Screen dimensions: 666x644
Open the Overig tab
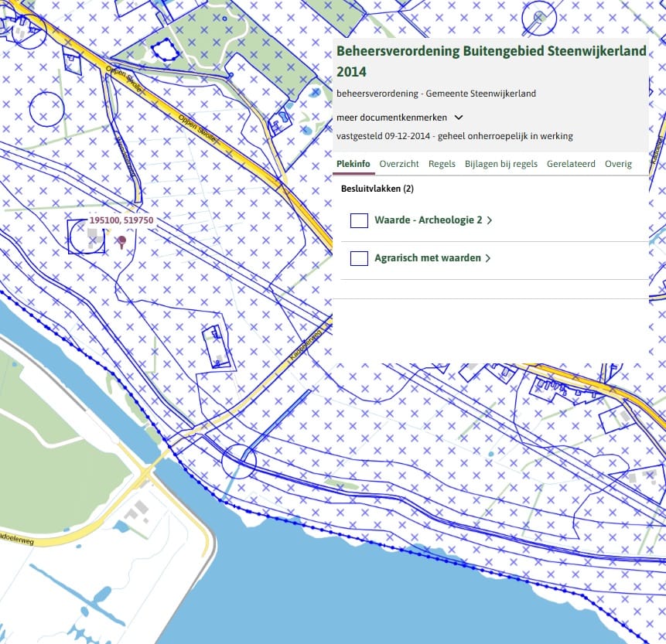pyautogui.click(x=618, y=164)
